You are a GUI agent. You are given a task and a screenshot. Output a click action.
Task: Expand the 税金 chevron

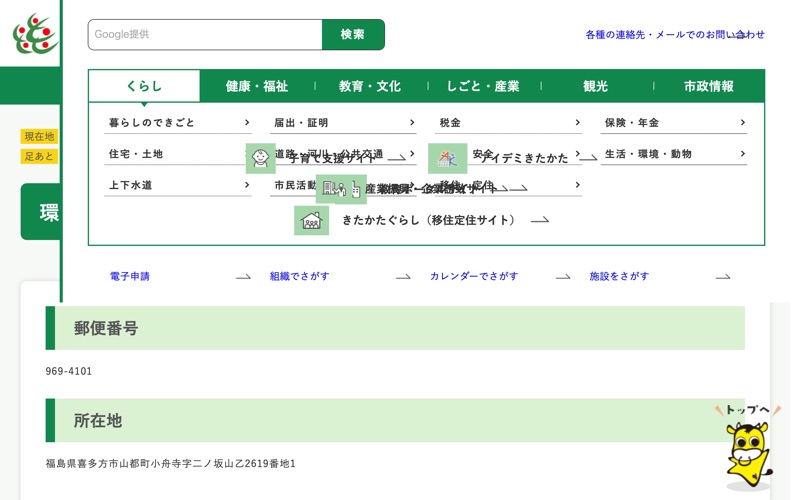pos(578,122)
